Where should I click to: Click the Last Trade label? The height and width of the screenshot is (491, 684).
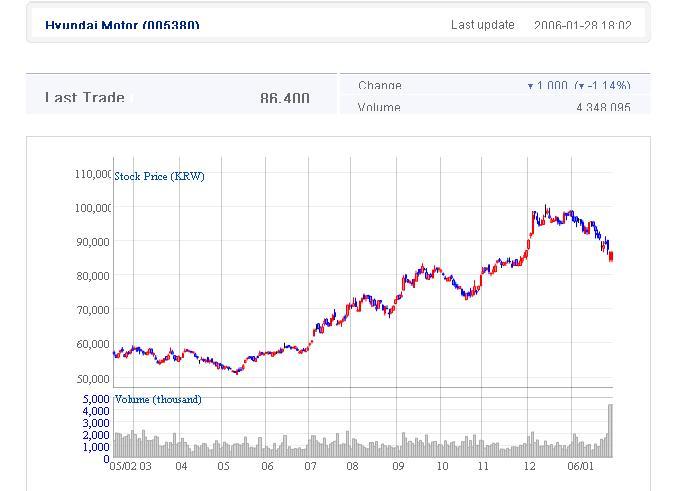click(85, 98)
